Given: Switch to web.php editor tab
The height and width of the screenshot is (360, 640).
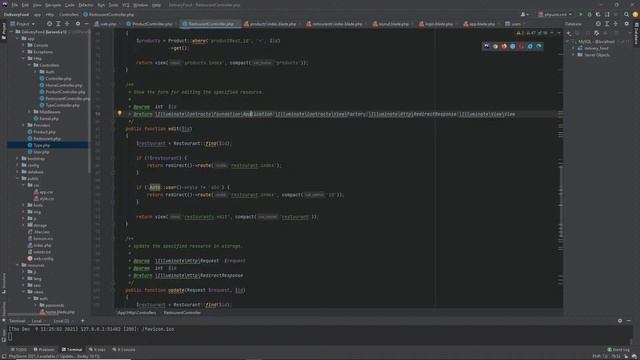Looking at the screenshot, I should pyautogui.click(x=106, y=24).
